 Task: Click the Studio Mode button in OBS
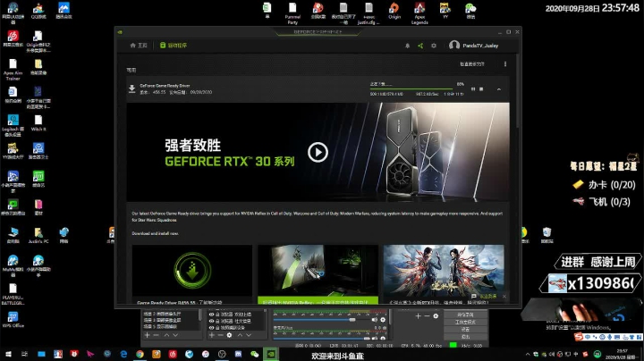pos(465,322)
